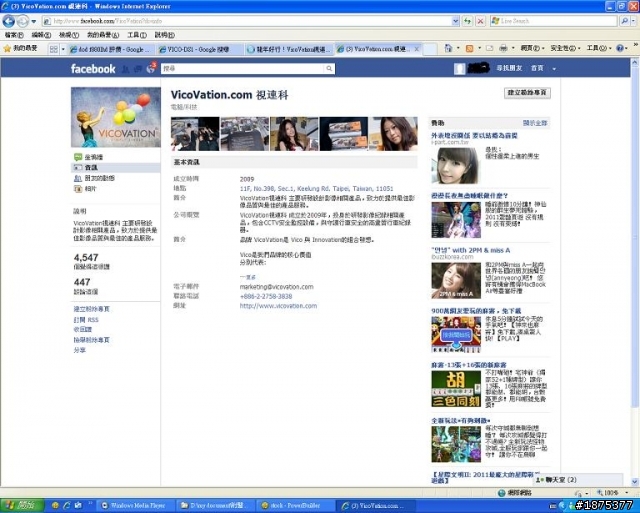Switch to the first Google tab in tab bar
Image resolution: width=640 pixels, height=513 pixels.
coord(110,49)
